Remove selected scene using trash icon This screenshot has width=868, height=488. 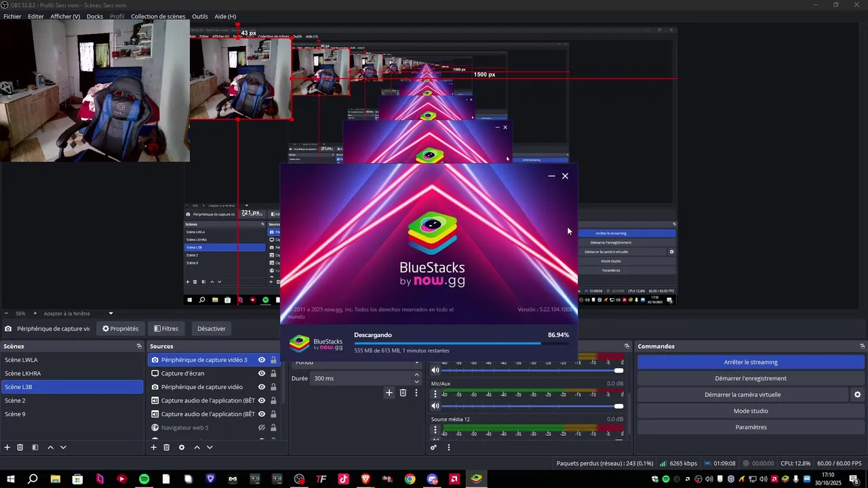tap(20, 447)
